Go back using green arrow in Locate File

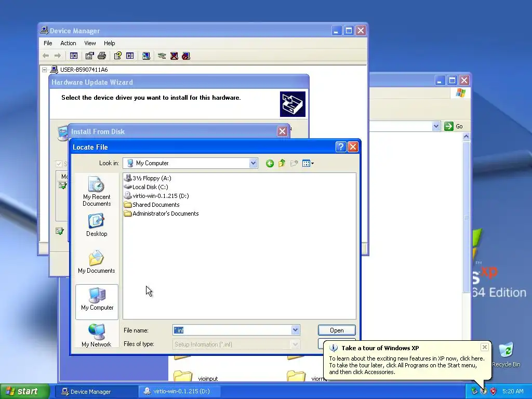coord(270,164)
